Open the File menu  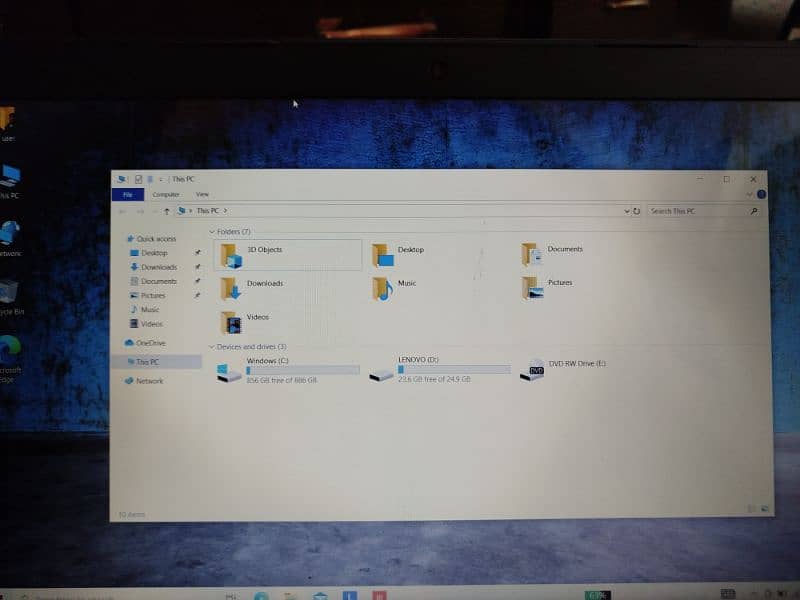pyautogui.click(x=128, y=194)
